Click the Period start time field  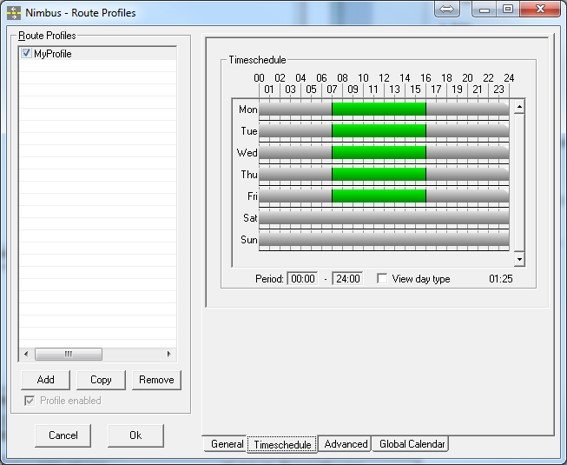(x=303, y=279)
